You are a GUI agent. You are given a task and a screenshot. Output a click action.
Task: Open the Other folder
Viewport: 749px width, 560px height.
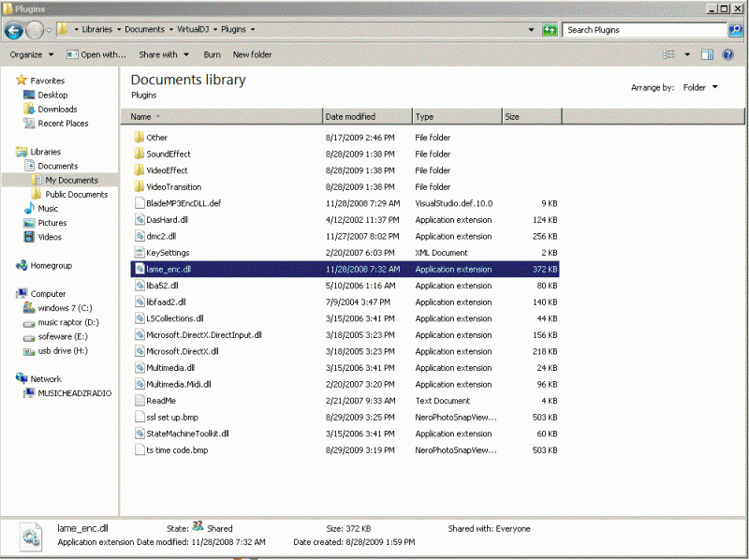click(x=156, y=138)
